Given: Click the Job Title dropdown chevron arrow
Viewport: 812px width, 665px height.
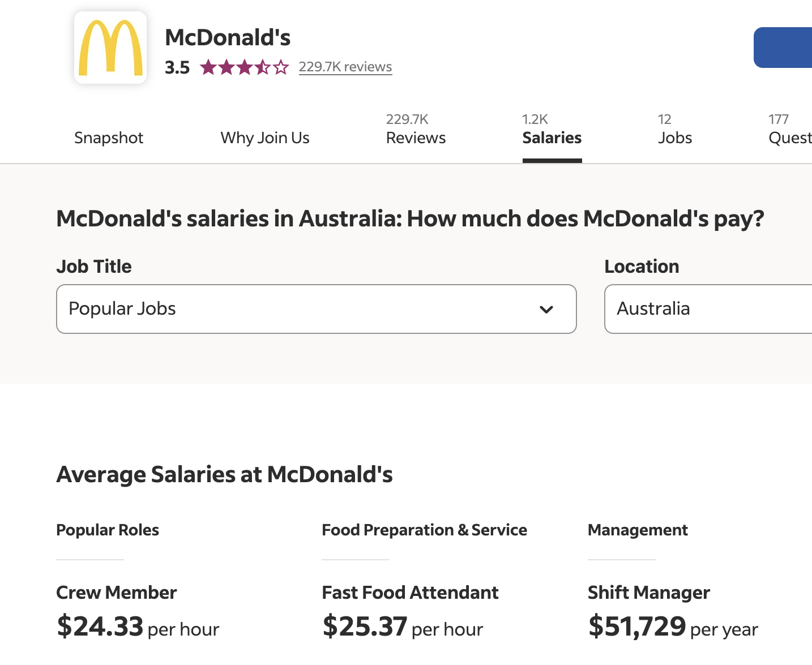Looking at the screenshot, I should pyautogui.click(x=546, y=310).
